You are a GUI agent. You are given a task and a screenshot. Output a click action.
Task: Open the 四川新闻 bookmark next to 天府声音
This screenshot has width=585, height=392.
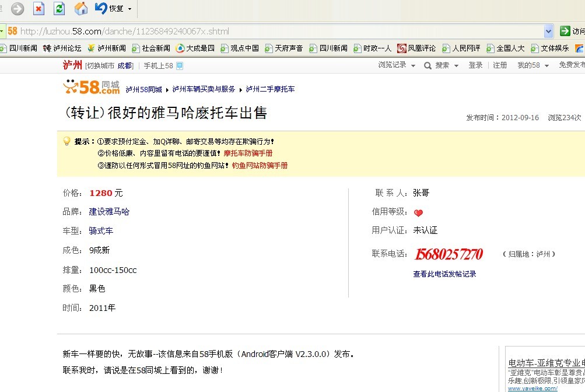pos(328,48)
